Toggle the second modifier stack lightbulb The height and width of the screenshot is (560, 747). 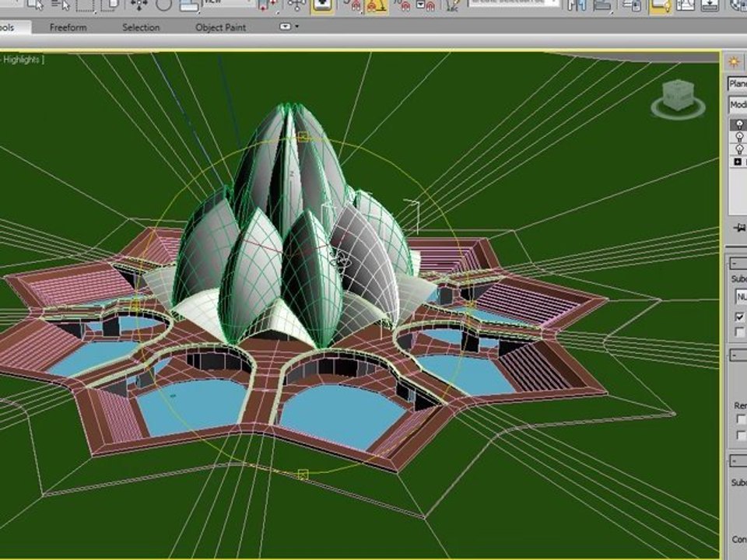739,137
